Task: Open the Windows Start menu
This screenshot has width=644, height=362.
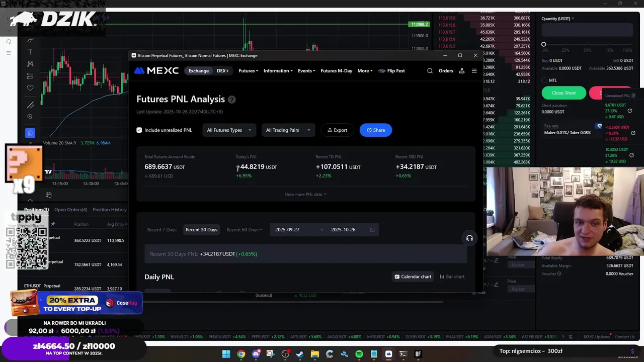Action: click(x=226, y=354)
